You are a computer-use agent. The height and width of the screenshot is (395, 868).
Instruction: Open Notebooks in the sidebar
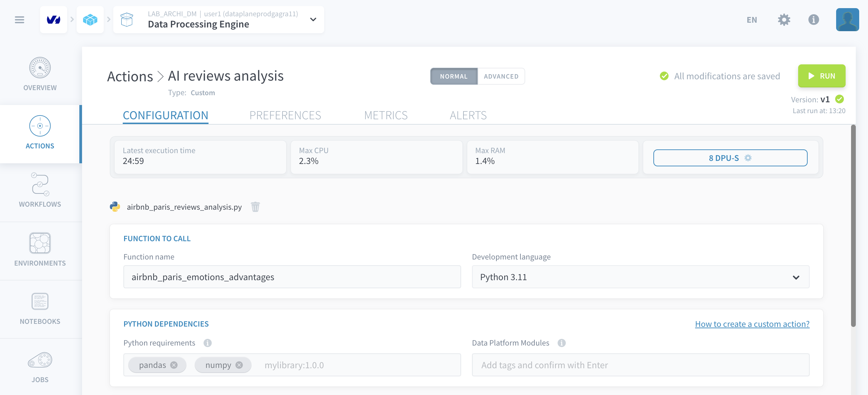tap(40, 307)
